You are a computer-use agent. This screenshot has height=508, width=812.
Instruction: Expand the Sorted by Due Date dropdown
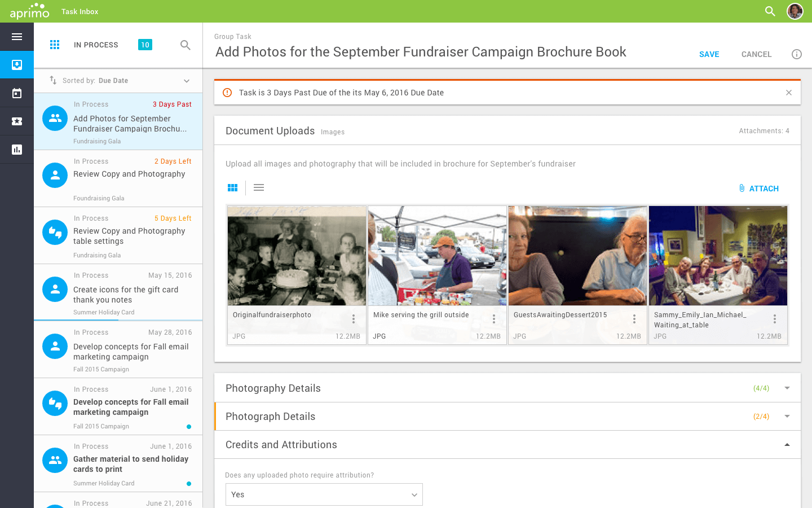point(187,81)
